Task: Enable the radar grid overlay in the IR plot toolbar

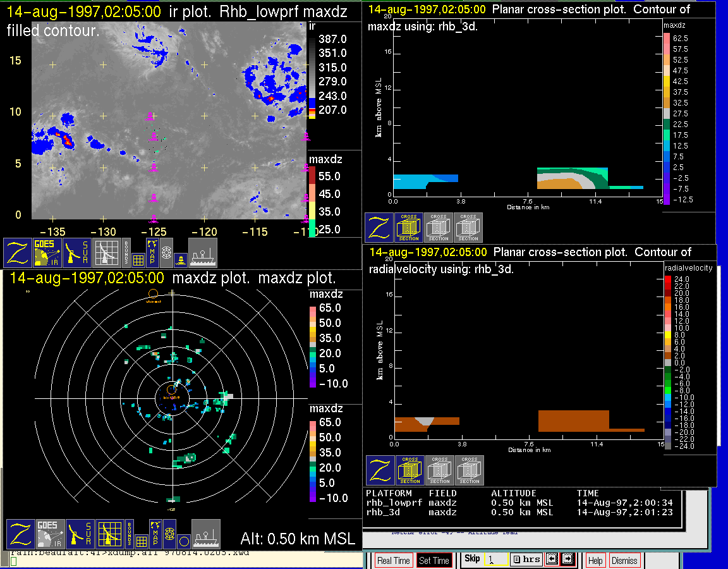Action: [x=107, y=253]
